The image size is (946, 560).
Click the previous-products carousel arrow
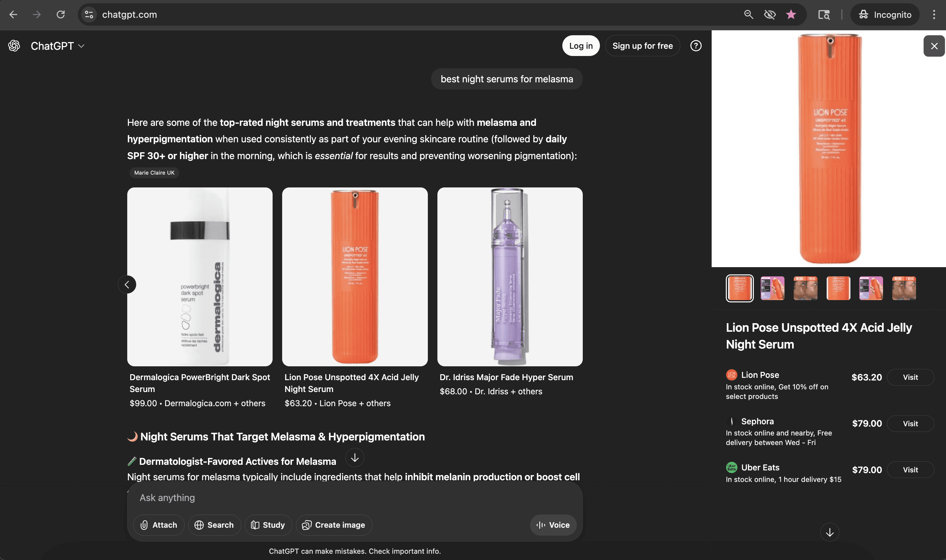pos(127,284)
